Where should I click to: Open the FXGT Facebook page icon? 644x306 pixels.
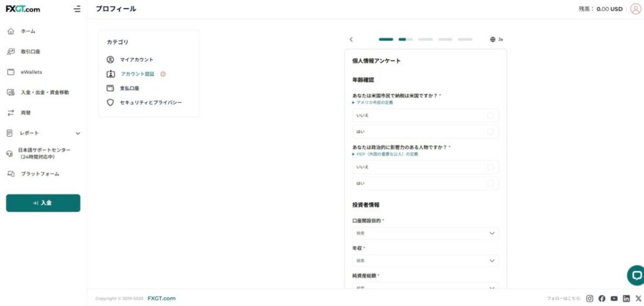(602, 298)
